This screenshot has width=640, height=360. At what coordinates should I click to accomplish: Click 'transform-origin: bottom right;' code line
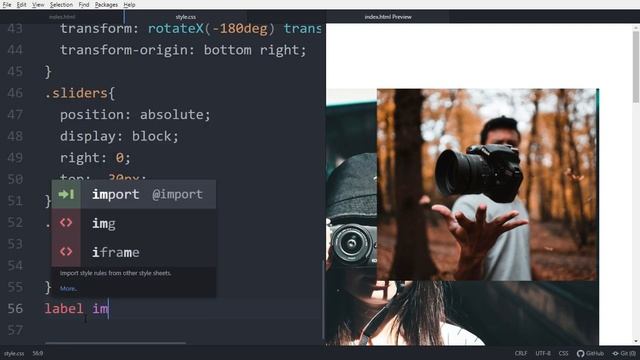point(183,50)
